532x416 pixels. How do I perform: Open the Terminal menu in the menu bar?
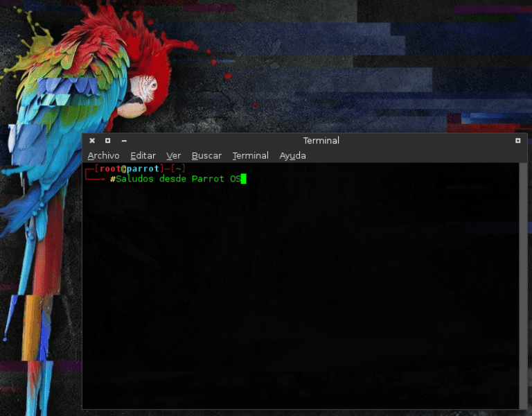click(250, 156)
